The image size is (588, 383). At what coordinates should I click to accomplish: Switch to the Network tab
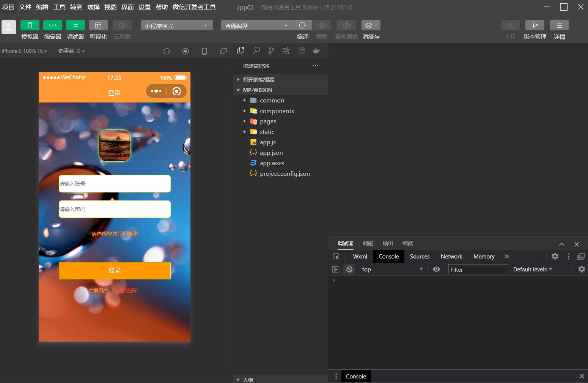pos(451,256)
